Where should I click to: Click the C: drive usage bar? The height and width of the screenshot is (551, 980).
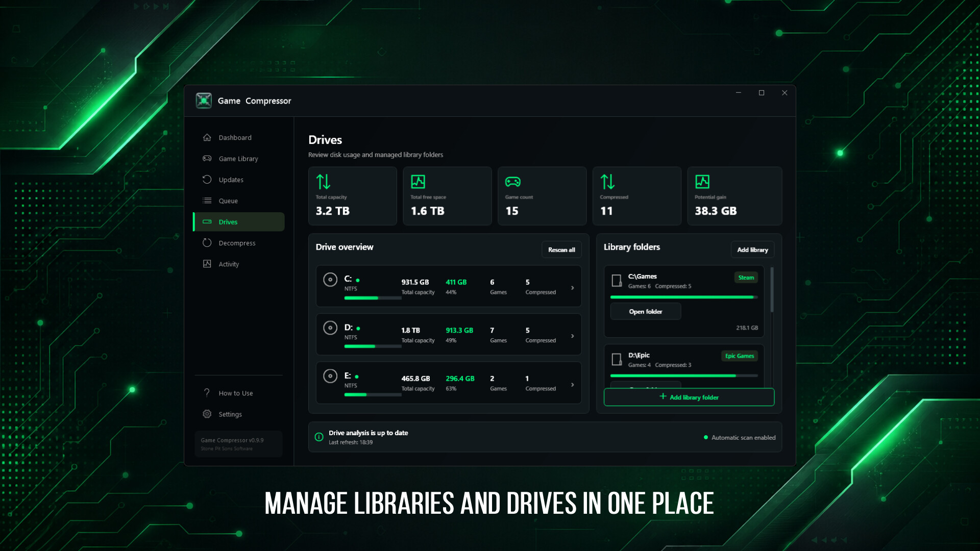coord(373,298)
